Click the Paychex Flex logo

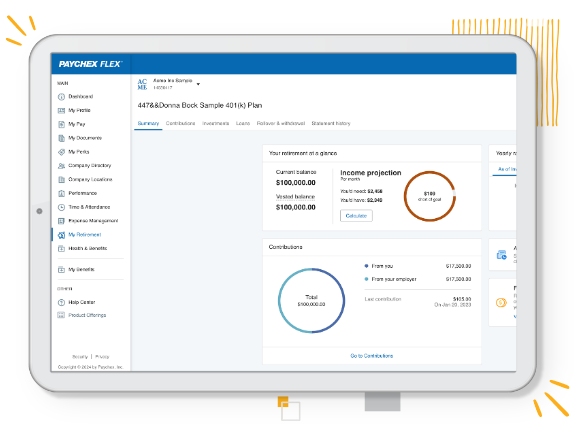pyautogui.click(x=90, y=64)
